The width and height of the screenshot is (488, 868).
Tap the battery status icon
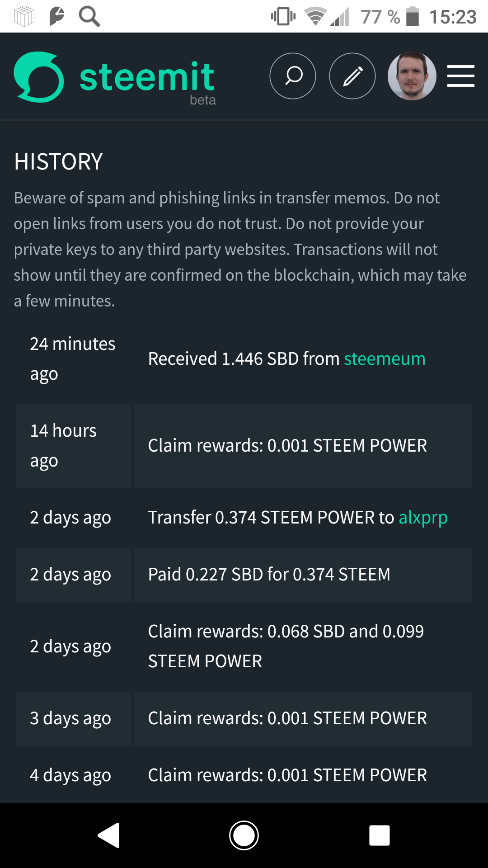point(412,17)
